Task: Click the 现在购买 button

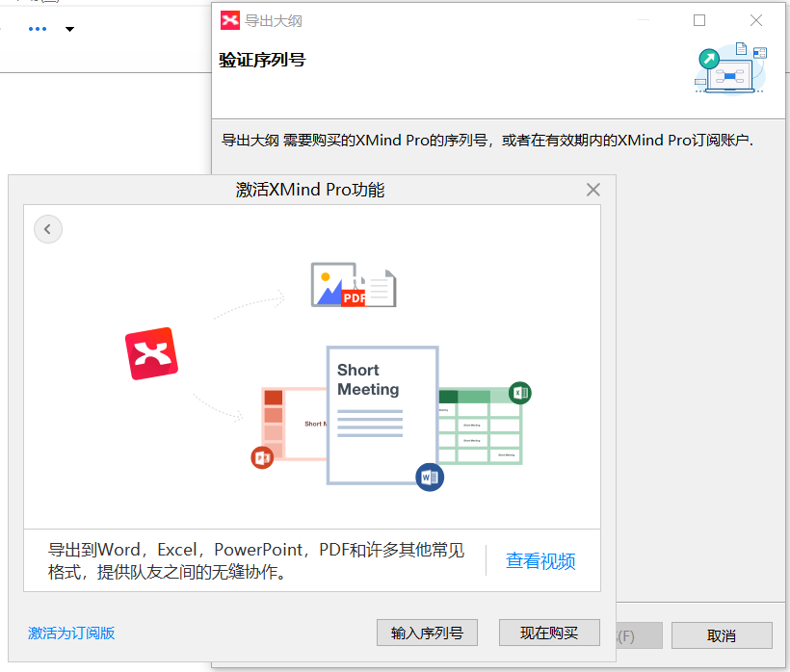Action: pos(549,633)
